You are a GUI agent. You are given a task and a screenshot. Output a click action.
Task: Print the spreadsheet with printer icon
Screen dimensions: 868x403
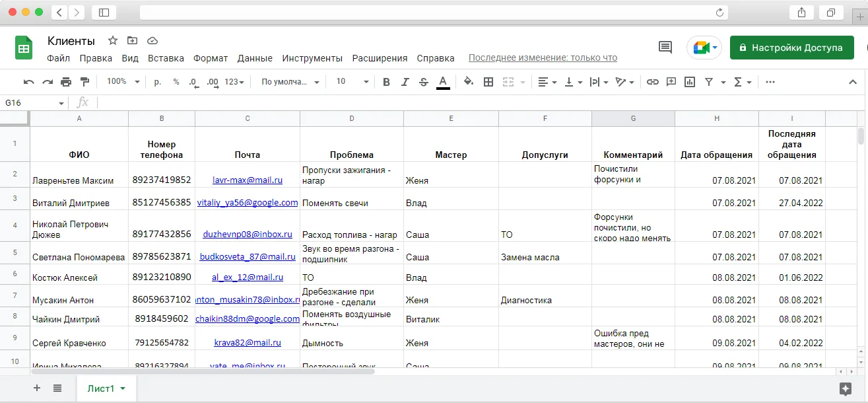(x=66, y=82)
